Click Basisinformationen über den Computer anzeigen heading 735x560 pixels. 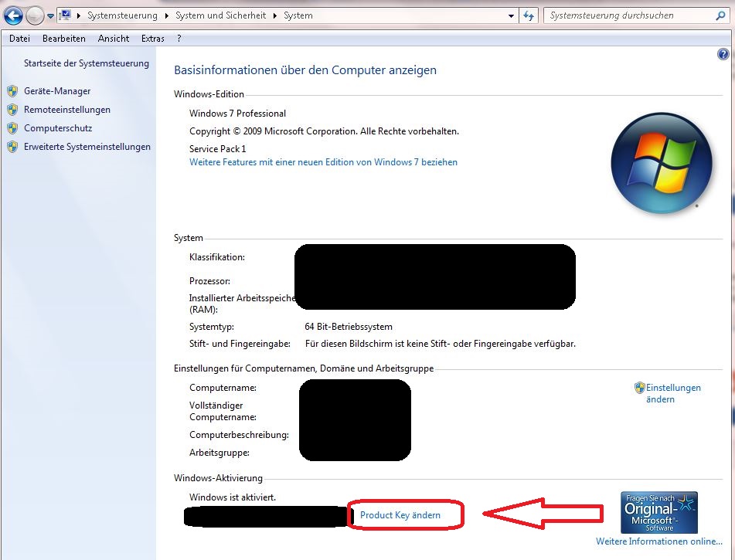pos(305,70)
